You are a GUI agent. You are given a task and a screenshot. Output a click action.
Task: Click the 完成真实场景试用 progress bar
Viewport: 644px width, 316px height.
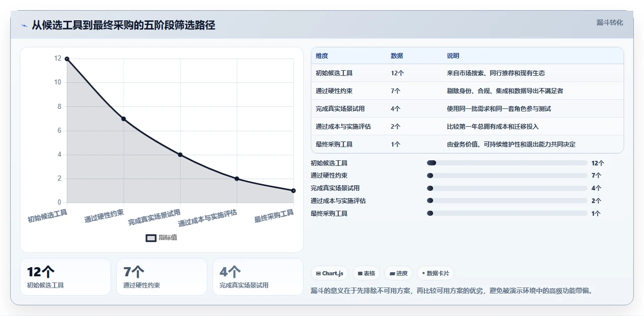tap(507, 188)
